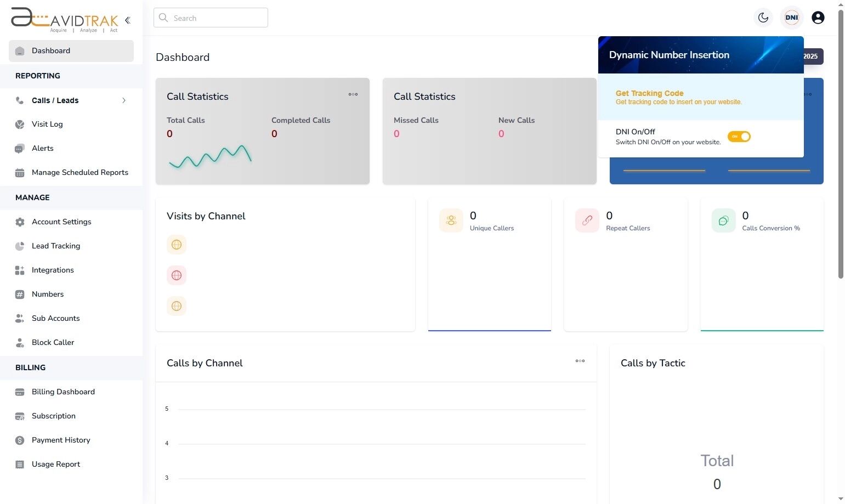
Task: Open Visit Log from sidebar
Action: 47,124
